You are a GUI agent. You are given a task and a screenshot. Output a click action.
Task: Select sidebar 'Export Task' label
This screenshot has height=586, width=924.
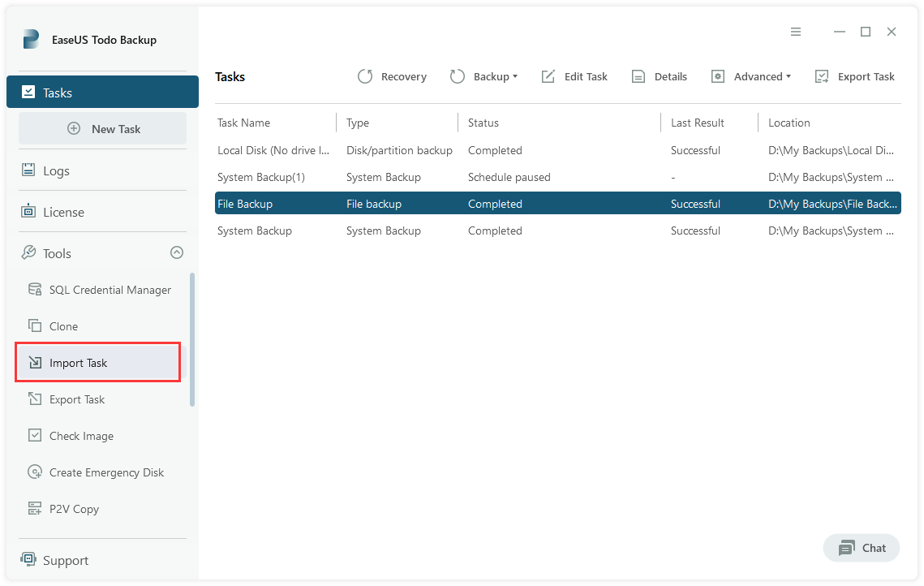click(x=77, y=399)
